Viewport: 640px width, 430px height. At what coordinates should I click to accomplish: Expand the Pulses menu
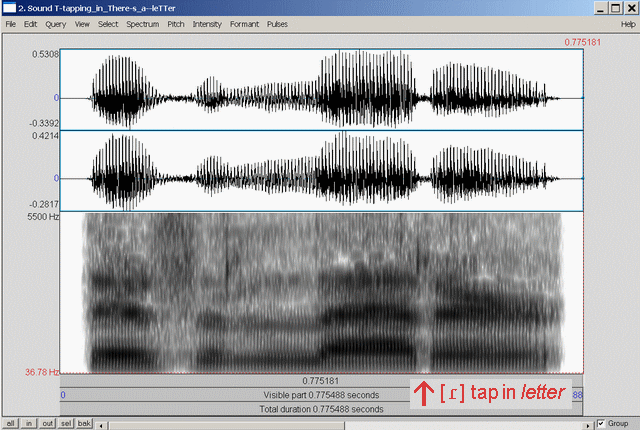click(x=278, y=23)
